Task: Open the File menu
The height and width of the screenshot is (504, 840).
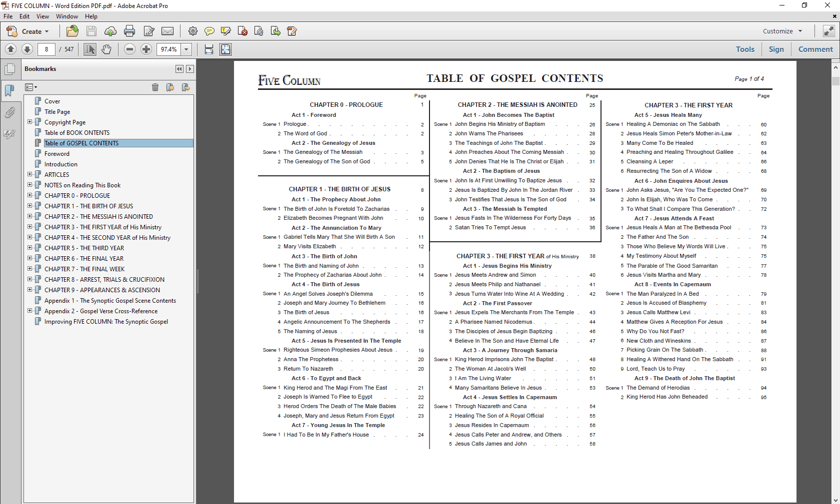Action: tap(8, 16)
